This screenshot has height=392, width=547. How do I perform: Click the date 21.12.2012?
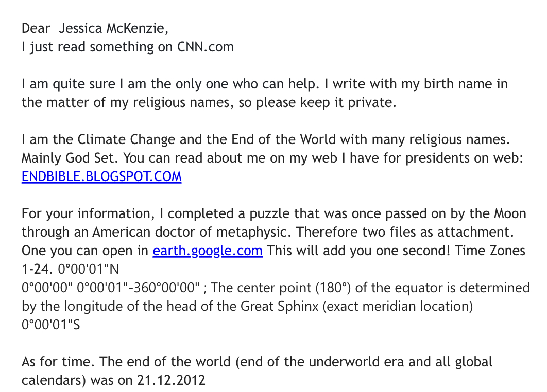[x=171, y=381]
